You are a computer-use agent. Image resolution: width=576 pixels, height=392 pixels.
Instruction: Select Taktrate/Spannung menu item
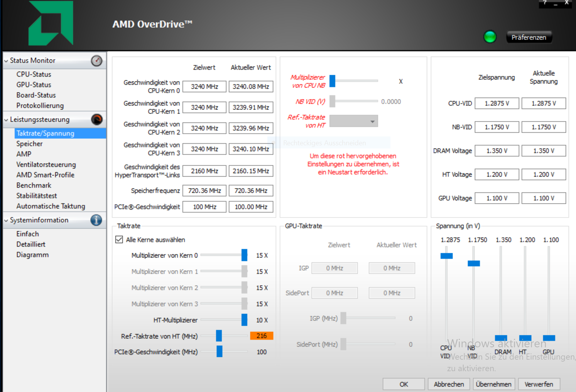(x=60, y=133)
